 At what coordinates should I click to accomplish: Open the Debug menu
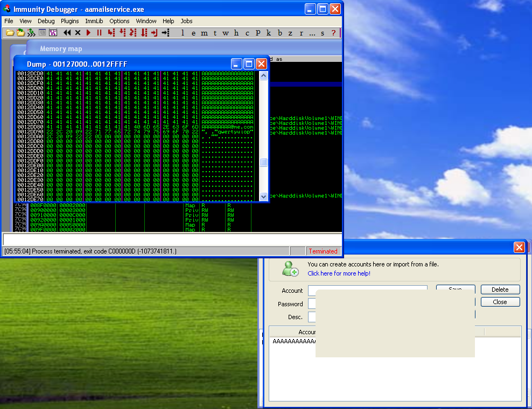[46, 21]
